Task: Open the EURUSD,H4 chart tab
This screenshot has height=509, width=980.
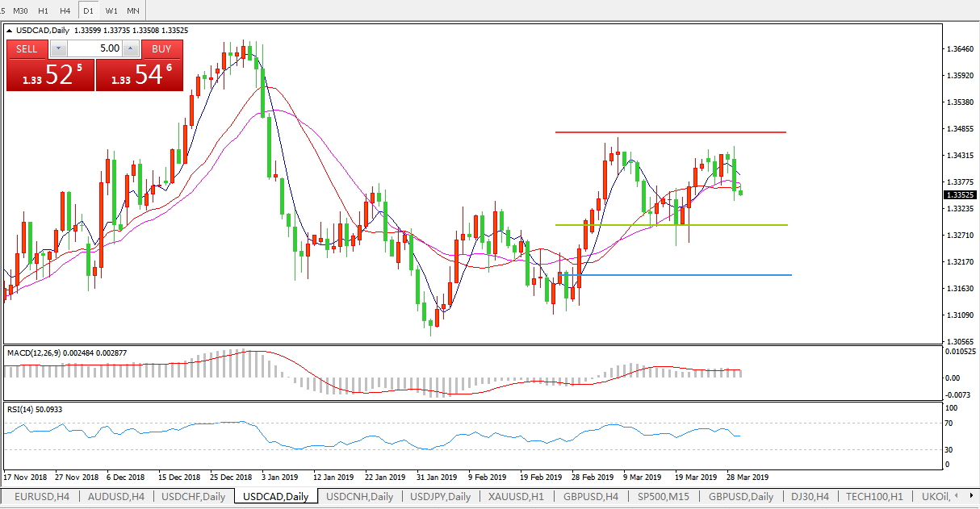Action: pyautogui.click(x=40, y=497)
